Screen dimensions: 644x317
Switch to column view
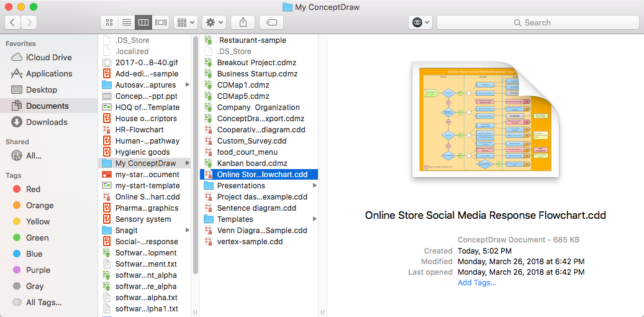143,22
